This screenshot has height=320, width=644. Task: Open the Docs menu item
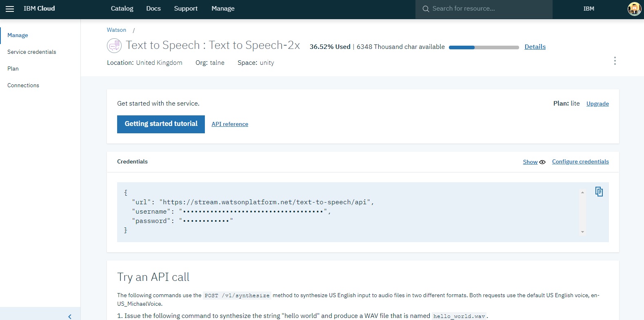click(x=153, y=9)
